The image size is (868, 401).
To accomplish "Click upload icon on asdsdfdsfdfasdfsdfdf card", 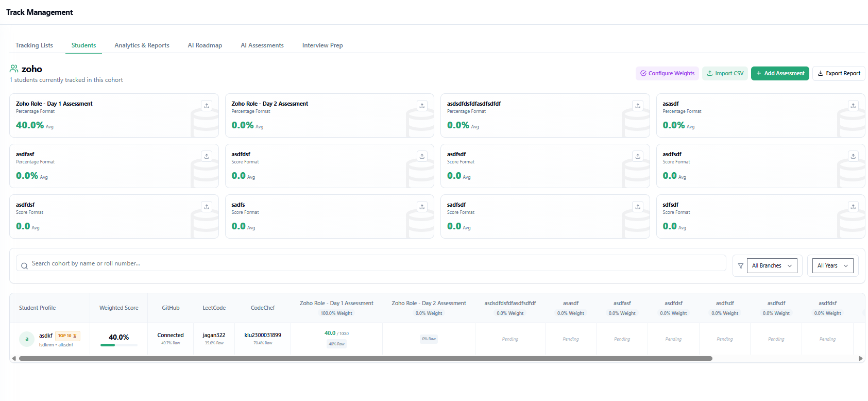I will (x=638, y=106).
